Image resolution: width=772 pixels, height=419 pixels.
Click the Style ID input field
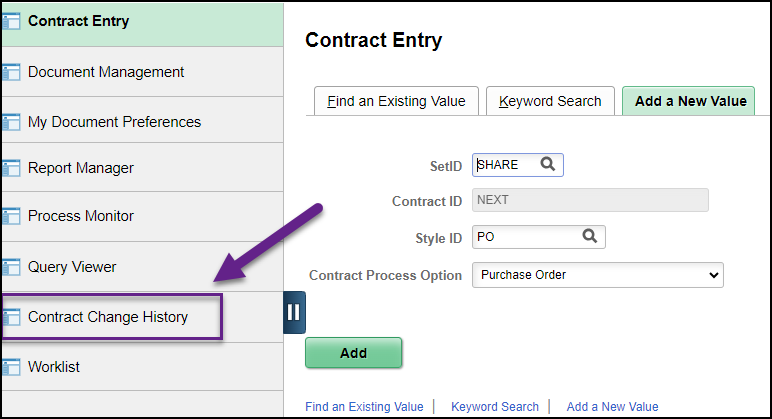[x=525, y=237]
